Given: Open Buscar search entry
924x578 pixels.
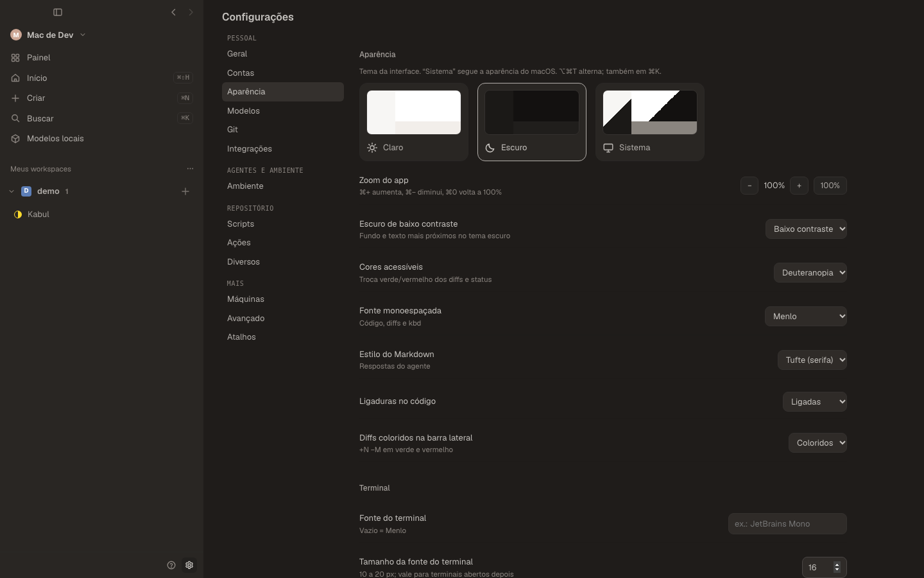Looking at the screenshot, I should click(x=101, y=118).
